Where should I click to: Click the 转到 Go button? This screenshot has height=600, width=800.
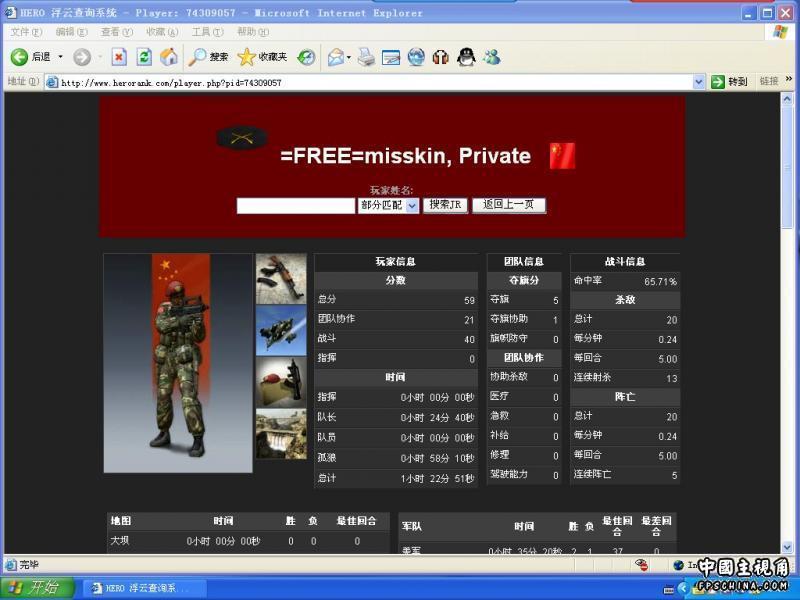tap(730, 82)
